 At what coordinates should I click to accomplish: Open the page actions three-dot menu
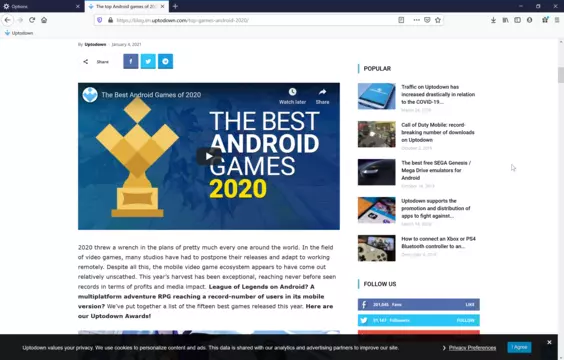(416, 20)
